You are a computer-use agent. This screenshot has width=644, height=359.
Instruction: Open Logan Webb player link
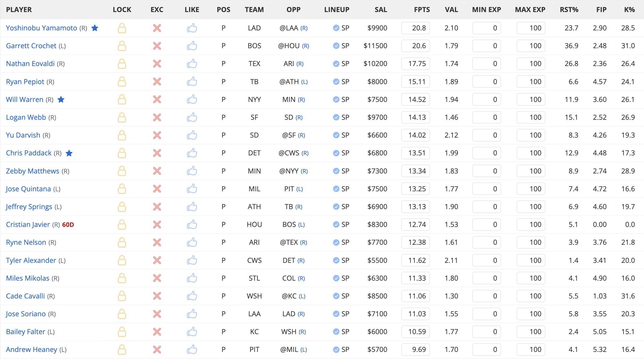click(26, 117)
